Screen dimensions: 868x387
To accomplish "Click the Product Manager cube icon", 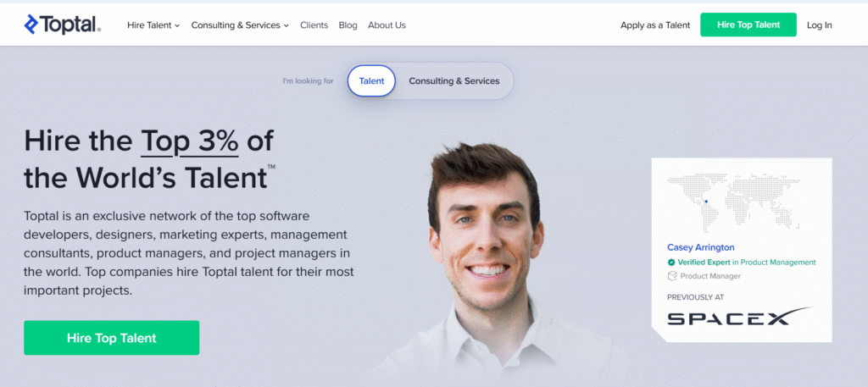I will 672,276.
